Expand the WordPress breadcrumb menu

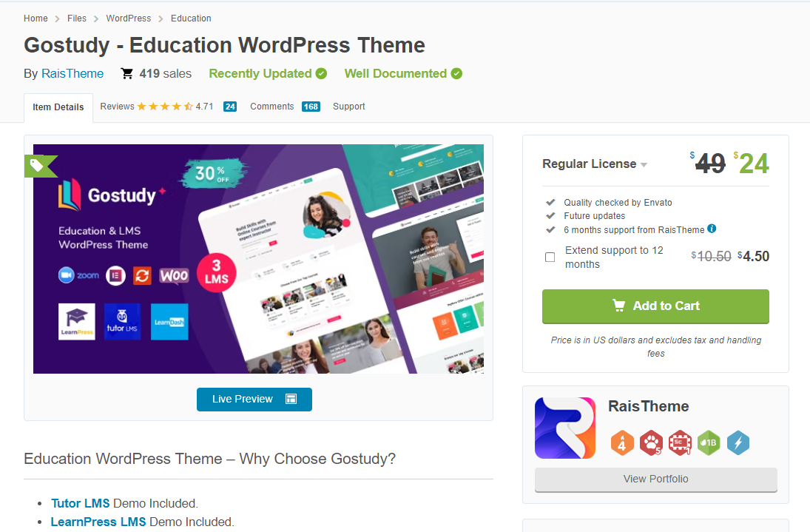point(129,18)
